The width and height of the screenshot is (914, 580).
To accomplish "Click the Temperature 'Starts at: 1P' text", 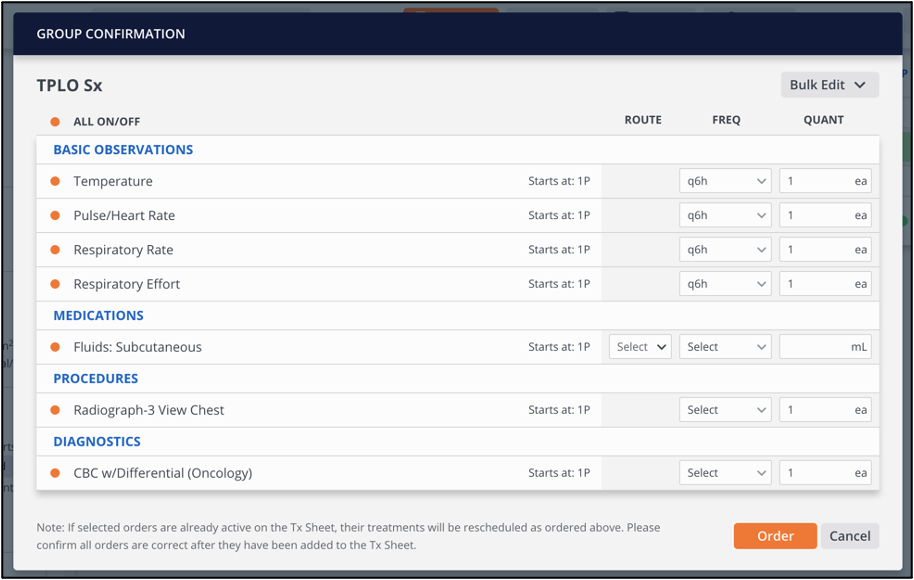I will 559,181.
